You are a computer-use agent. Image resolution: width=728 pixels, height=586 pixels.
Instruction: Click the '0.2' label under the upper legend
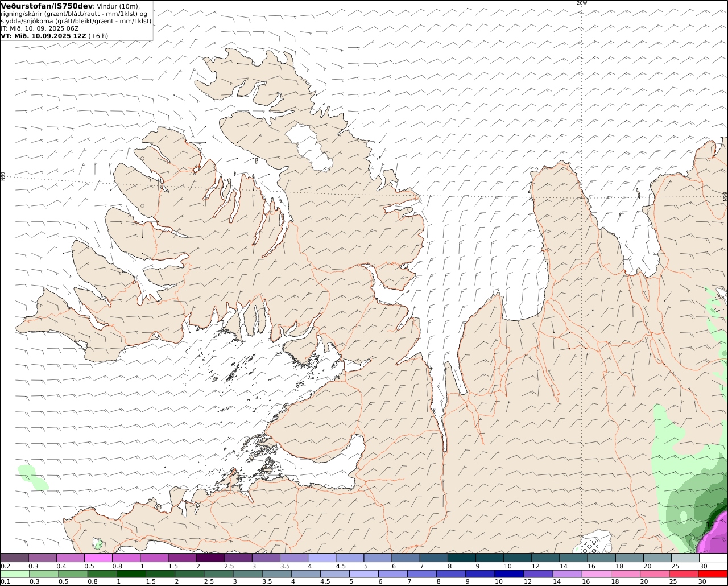point(5,566)
